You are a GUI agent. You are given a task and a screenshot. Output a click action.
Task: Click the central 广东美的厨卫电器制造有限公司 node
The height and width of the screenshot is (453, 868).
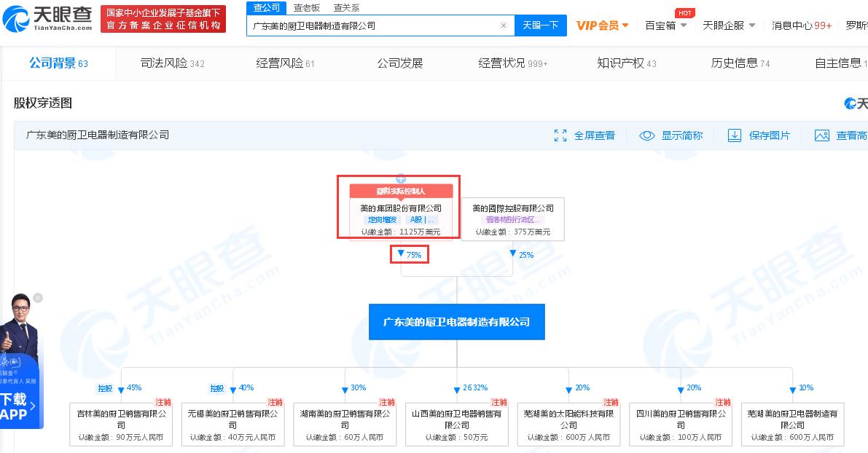[x=457, y=322]
